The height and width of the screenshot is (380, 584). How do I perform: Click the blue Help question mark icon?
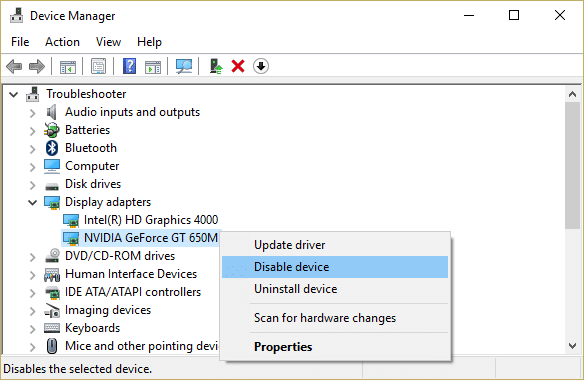[129, 66]
